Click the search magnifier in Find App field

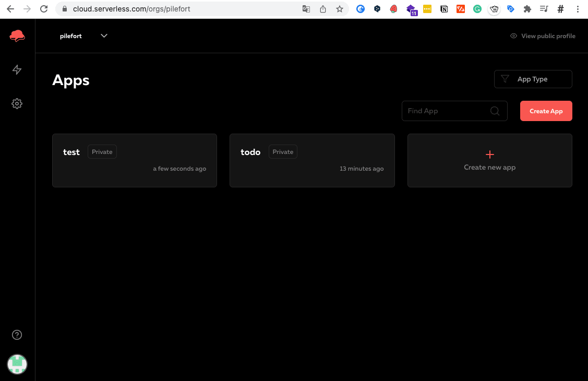(495, 111)
